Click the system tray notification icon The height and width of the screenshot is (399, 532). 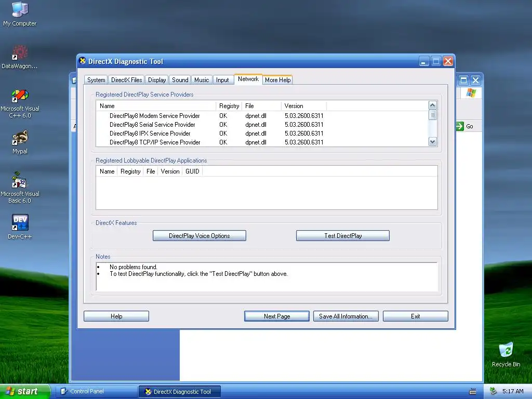[494, 391]
